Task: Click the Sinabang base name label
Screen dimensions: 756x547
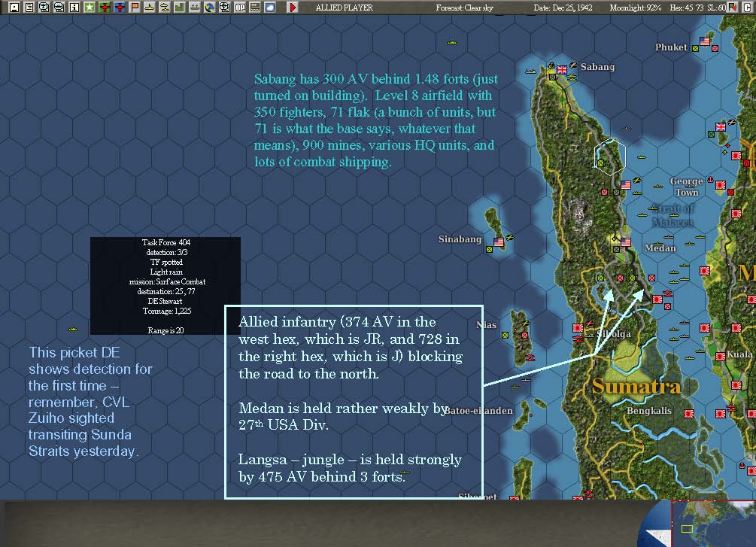Action: click(460, 239)
